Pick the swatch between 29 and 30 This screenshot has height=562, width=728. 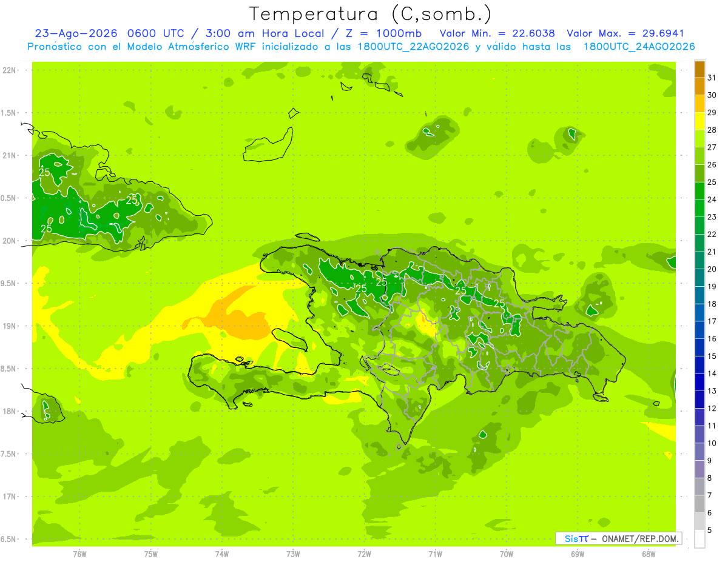click(x=699, y=104)
